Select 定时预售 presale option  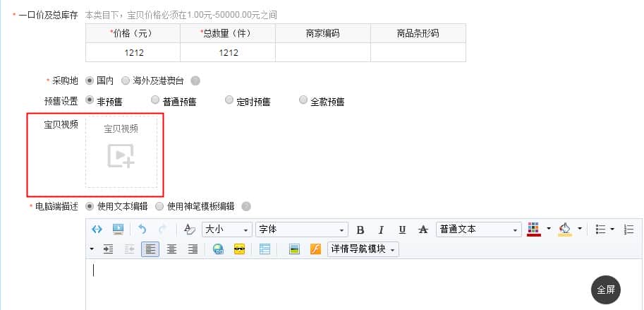point(229,100)
